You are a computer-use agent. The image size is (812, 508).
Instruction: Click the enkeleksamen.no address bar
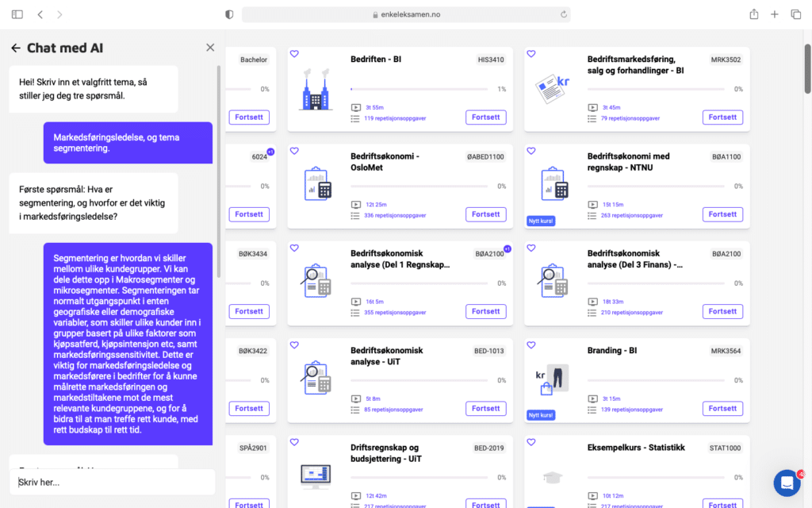pos(406,14)
